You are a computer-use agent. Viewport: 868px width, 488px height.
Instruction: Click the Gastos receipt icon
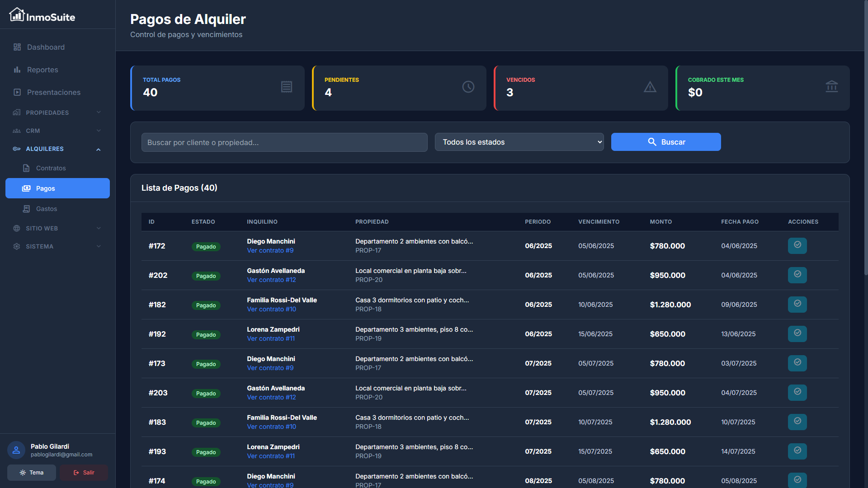tap(26, 208)
